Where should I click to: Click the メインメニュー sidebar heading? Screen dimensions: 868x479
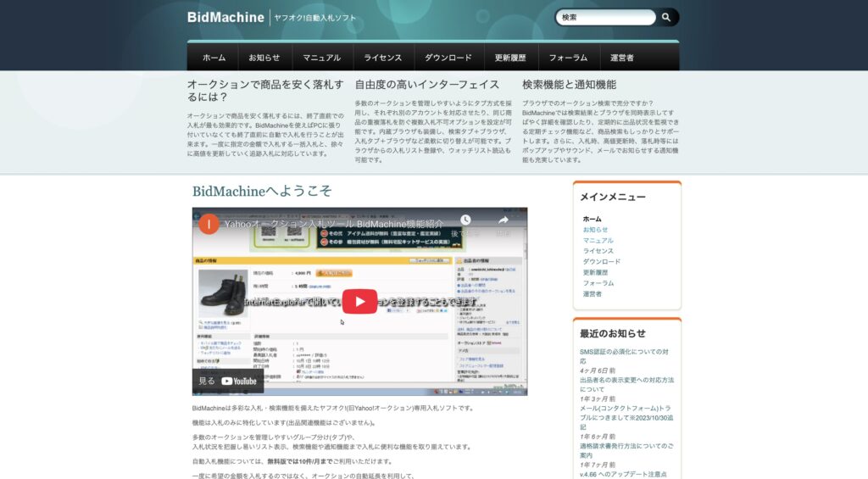point(613,197)
